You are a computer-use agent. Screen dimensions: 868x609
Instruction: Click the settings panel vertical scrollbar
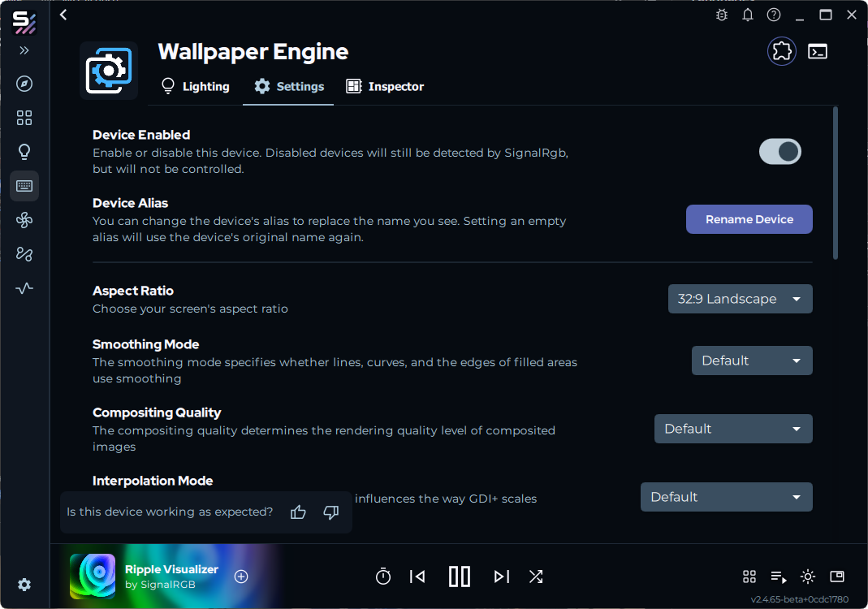pos(836,184)
